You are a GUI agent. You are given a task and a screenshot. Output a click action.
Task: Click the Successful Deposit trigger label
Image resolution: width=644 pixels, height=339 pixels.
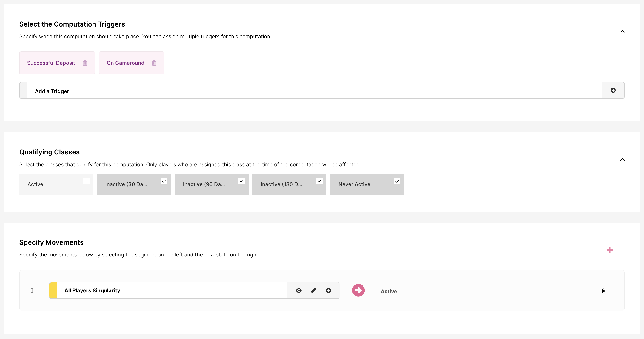point(51,63)
